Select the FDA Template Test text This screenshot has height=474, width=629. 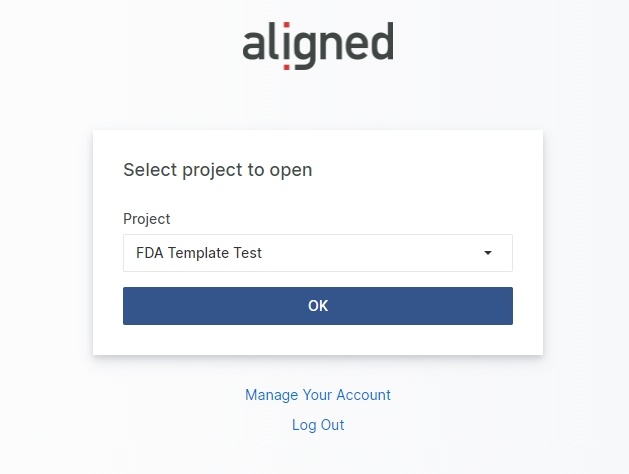[x=199, y=253]
